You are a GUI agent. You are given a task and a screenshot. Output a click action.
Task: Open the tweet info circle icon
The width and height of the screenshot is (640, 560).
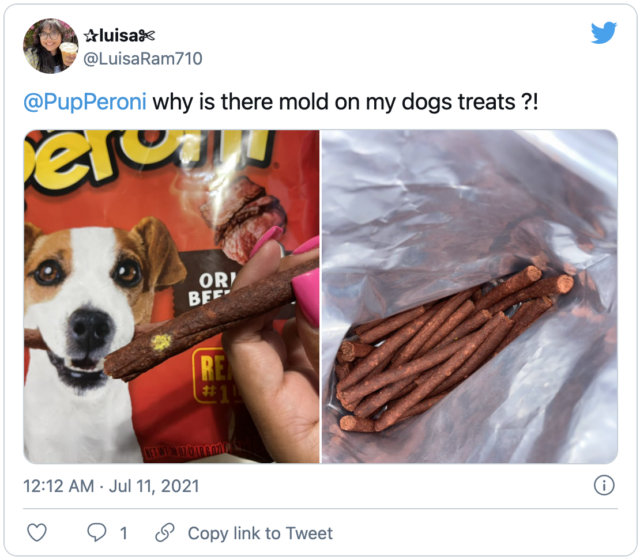tap(604, 485)
